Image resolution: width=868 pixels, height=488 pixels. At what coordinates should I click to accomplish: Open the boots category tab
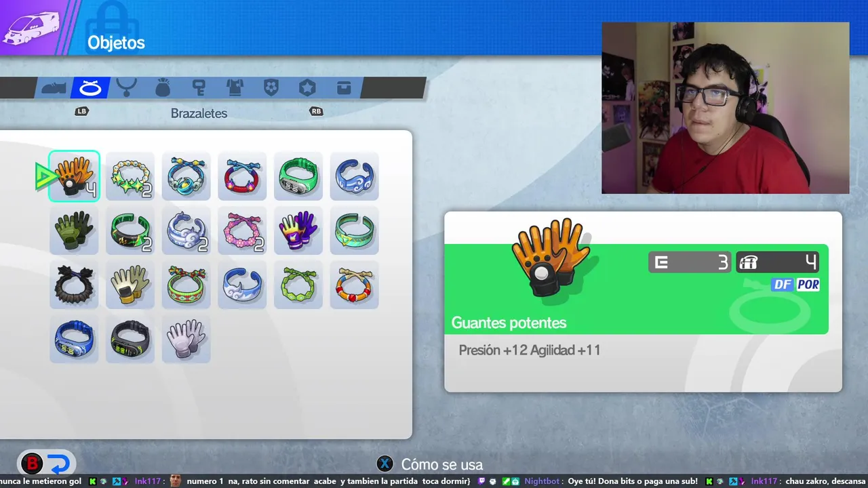tap(54, 87)
